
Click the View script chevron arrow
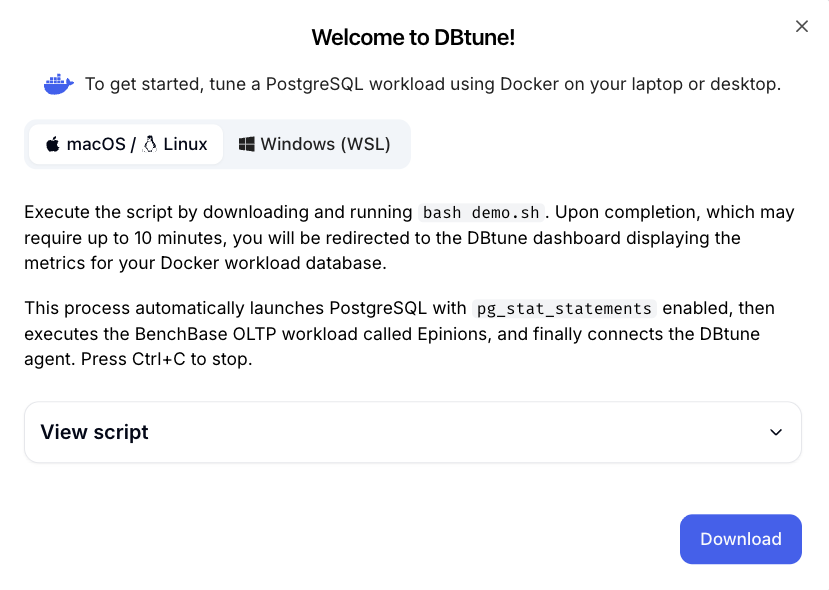coord(776,432)
